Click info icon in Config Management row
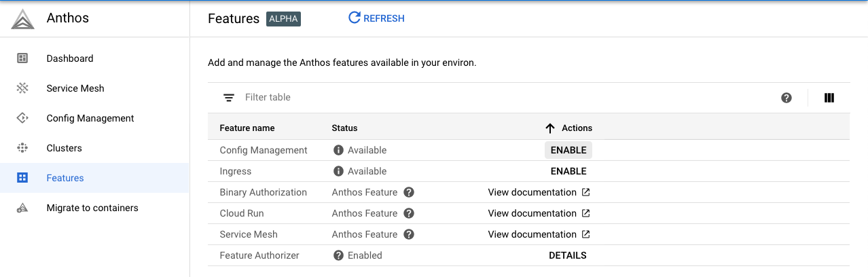 point(338,150)
